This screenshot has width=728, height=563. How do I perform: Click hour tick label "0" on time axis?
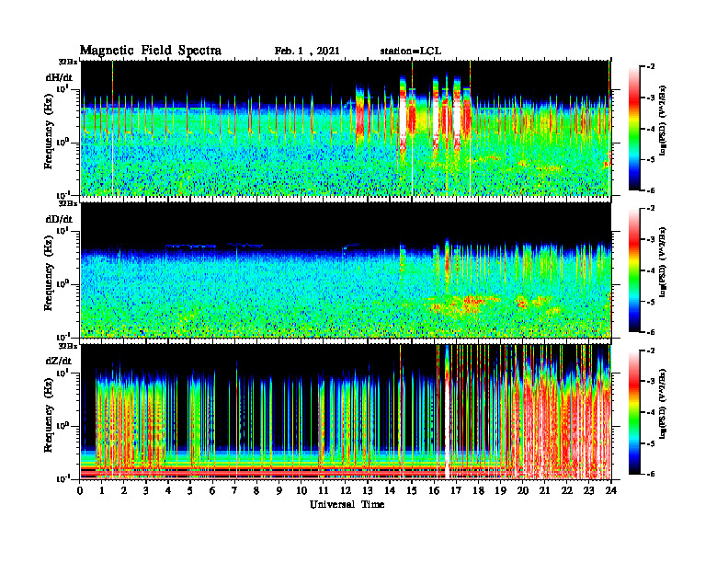click(80, 490)
